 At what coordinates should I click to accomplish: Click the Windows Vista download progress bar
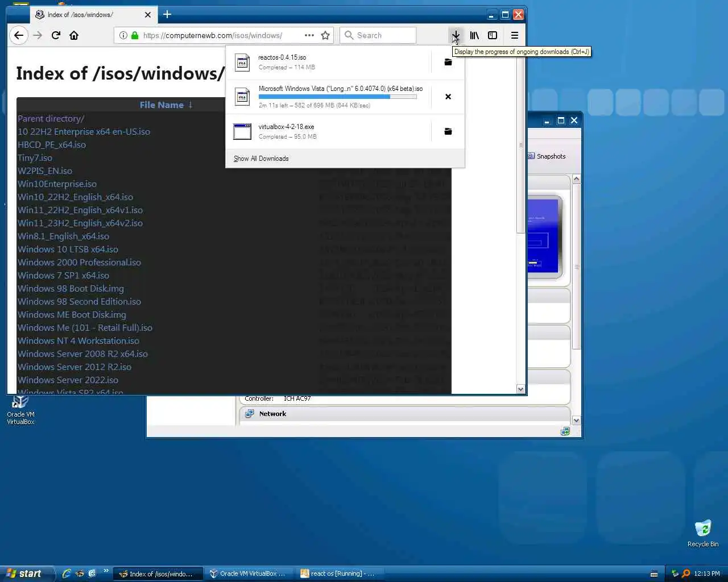click(338, 97)
